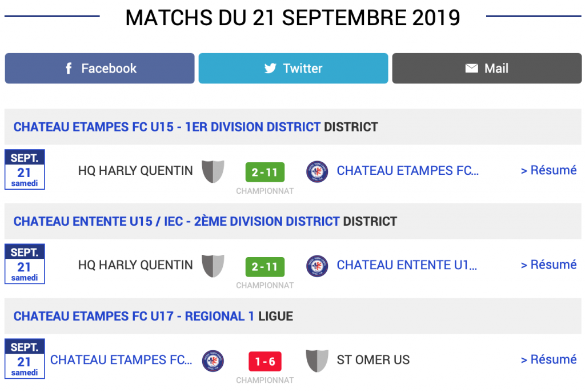Click Chateau Entente crest in second match
This screenshot has width=585, height=392.
(317, 266)
